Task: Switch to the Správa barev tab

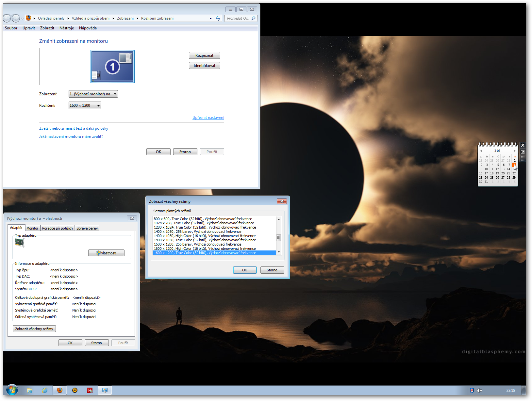Action: pos(87,228)
